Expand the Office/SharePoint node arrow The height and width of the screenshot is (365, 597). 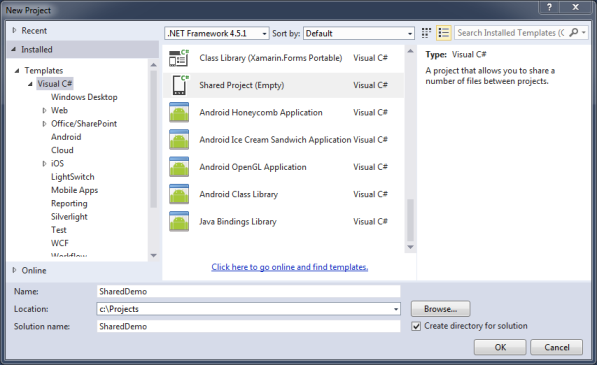click(x=44, y=124)
